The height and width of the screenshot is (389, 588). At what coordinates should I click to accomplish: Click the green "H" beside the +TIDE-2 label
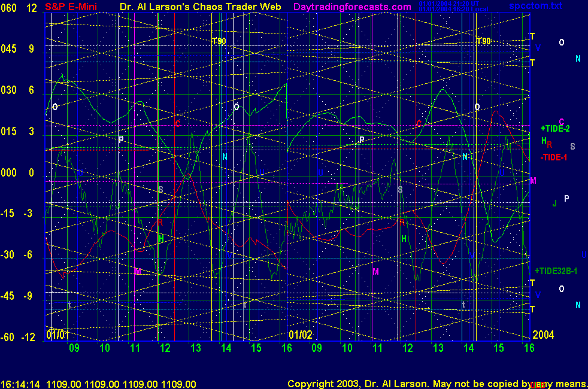coord(544,141)
